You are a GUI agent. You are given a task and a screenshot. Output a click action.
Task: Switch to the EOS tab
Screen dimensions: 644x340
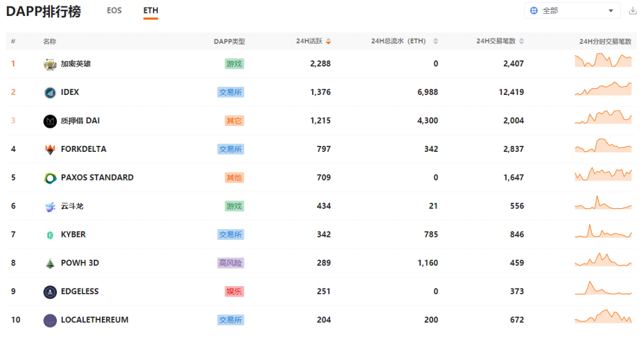(x=114, y=11)
